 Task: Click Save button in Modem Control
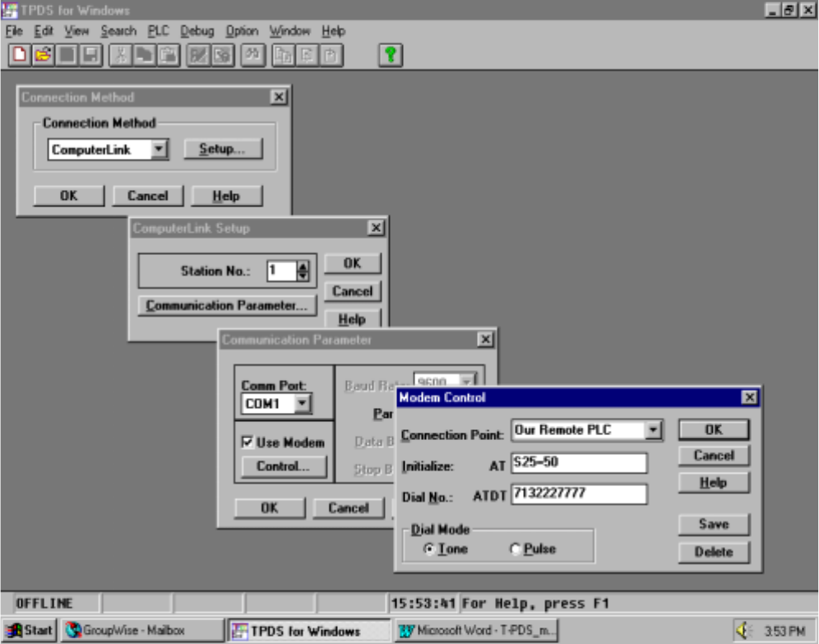click(x=713, y=525)
